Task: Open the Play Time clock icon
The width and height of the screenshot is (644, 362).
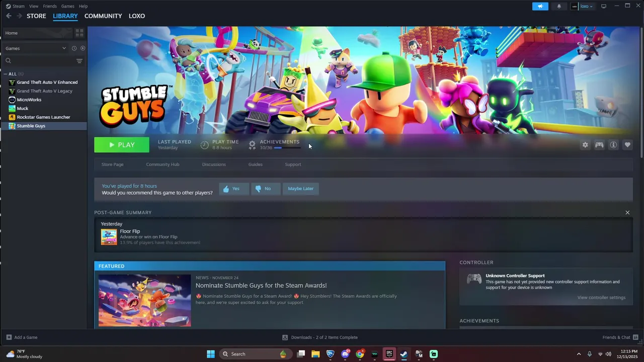Action: click(x=204, y=145)
